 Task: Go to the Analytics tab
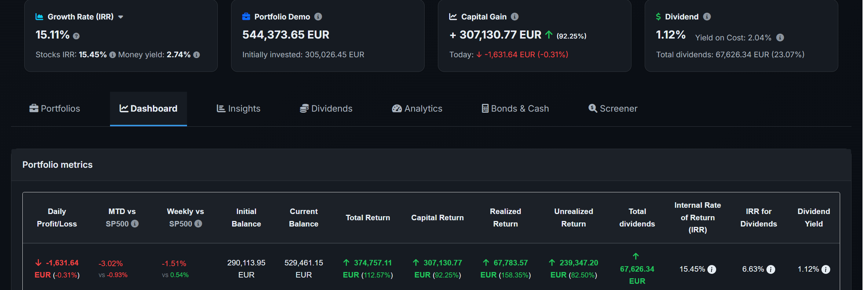point(417,109)
